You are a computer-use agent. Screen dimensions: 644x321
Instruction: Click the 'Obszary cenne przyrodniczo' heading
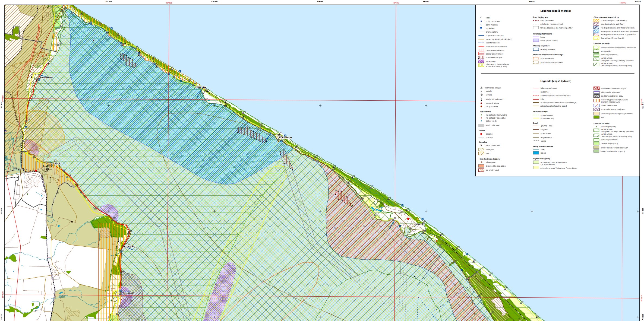click(606, 17)
